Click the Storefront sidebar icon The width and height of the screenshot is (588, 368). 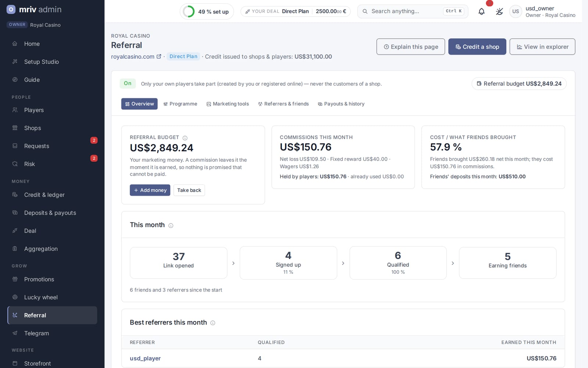click(15, 363)
